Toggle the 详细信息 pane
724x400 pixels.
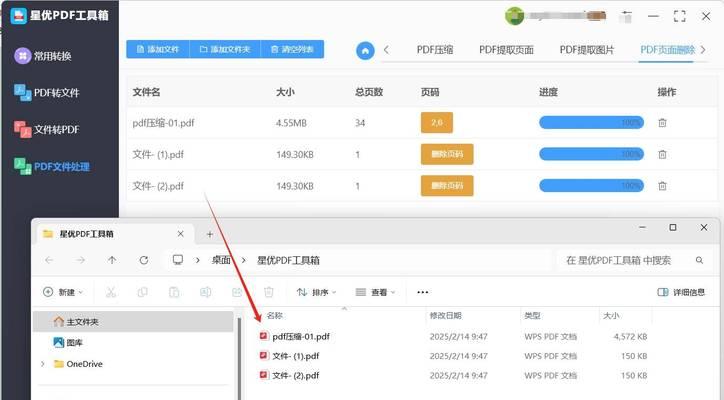point(681,292)
